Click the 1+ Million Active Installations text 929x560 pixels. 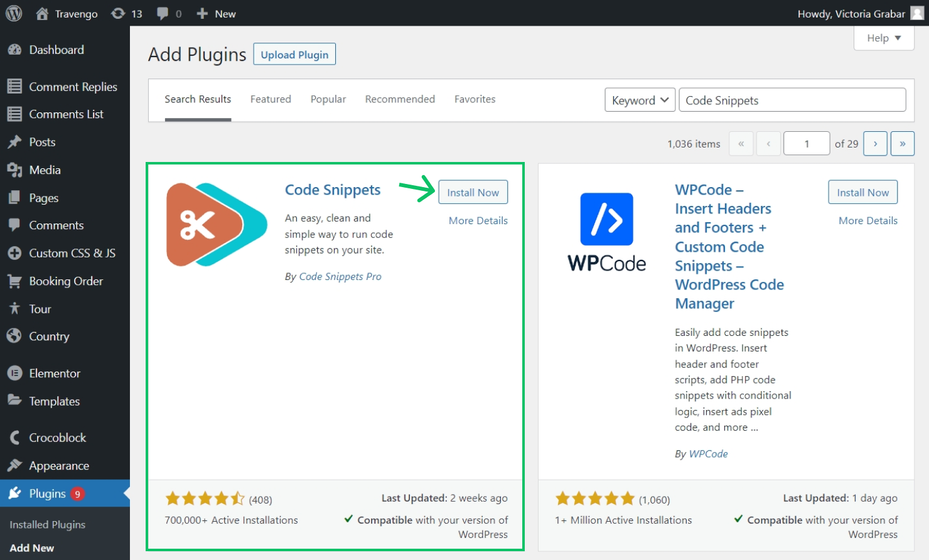point(623,520)
